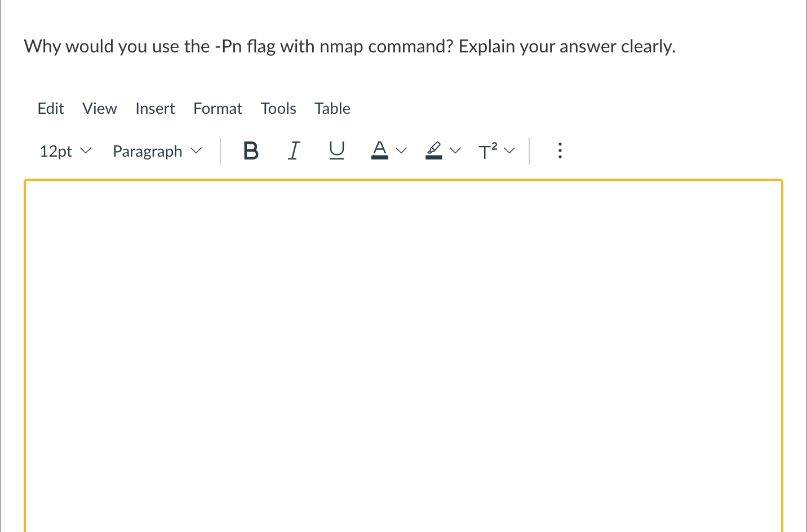Viewport: 807px width, 532px height.
Task: Open the Table menu
Action: point(332,108)
